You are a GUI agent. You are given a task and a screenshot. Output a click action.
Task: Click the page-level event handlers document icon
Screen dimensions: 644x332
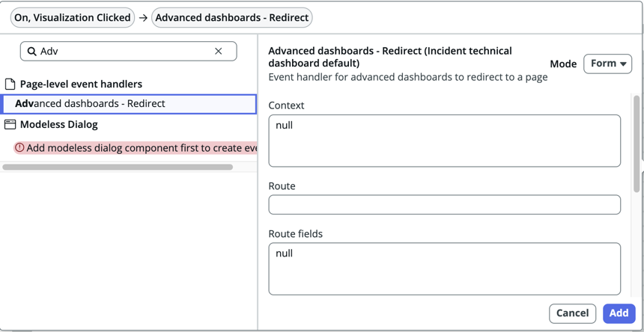pos(10,84)
